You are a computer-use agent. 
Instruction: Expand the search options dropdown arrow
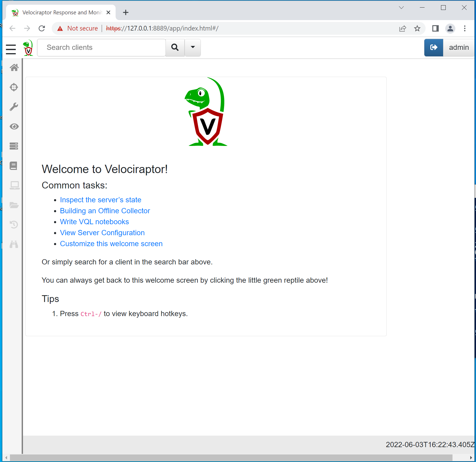[193, 48]
